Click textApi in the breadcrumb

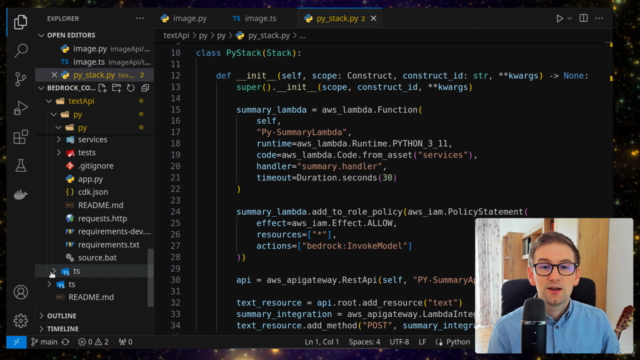(x=176, y=36)
